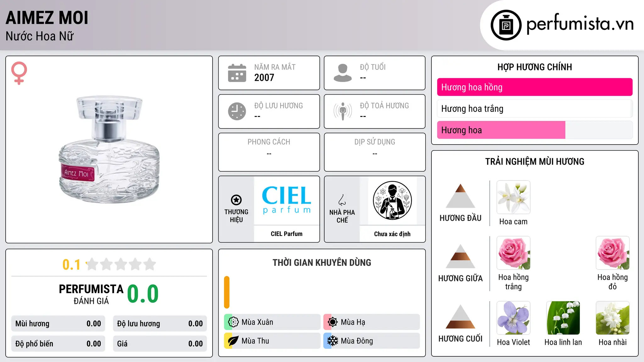The width and height of the screenshot is (644, 362).
Task: Click the Thời gian khuyên dùng heading
Action: [322, 263]
